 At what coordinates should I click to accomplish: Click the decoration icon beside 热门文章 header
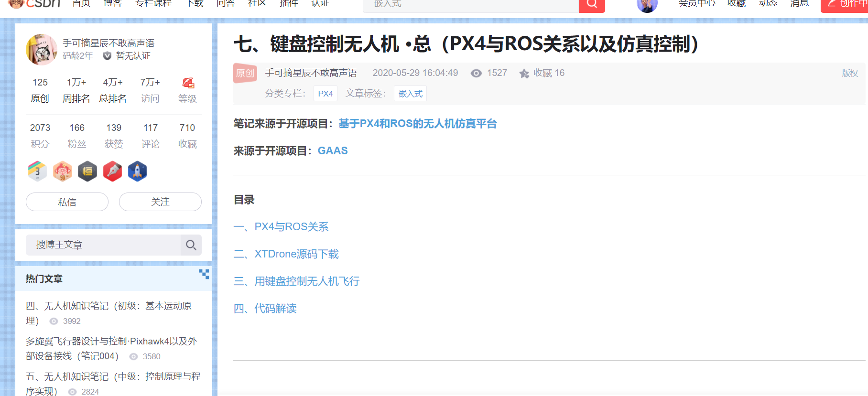pyautogui.click(x=204, y=274)
